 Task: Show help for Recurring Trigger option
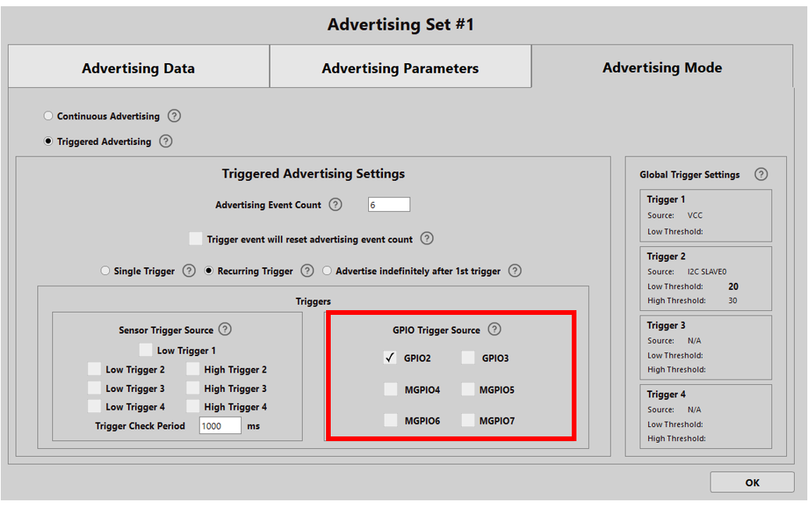tap(307, 271)
